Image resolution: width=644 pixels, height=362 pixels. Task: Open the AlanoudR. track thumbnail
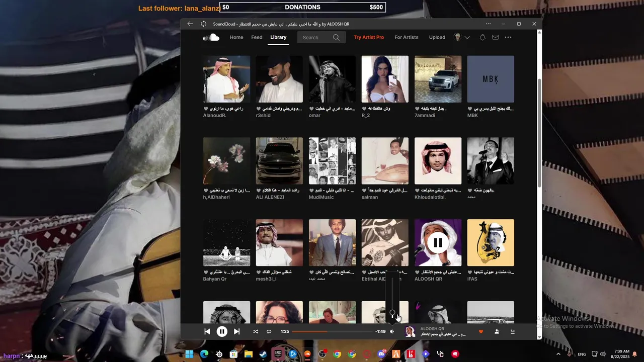point(226,79)
